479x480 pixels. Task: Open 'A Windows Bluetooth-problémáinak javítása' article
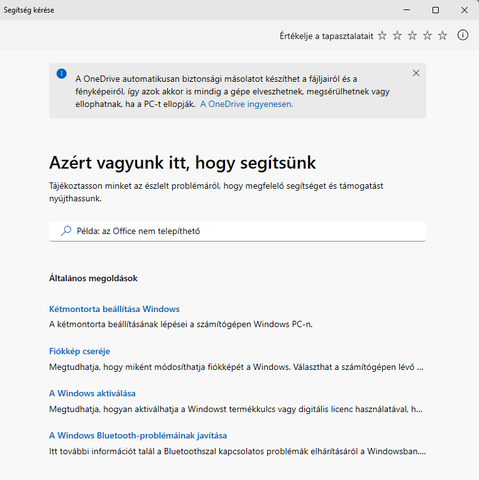138,436
